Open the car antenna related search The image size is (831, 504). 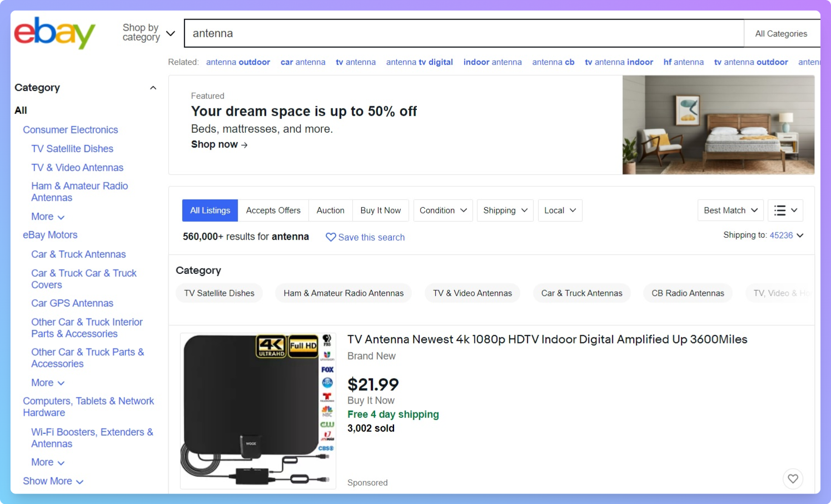(303, 62)
